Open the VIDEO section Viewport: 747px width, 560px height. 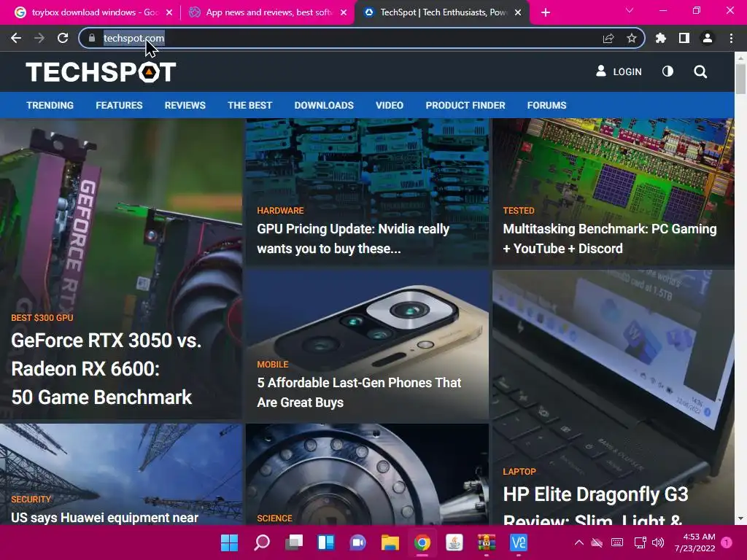click(x=390, y=105)
